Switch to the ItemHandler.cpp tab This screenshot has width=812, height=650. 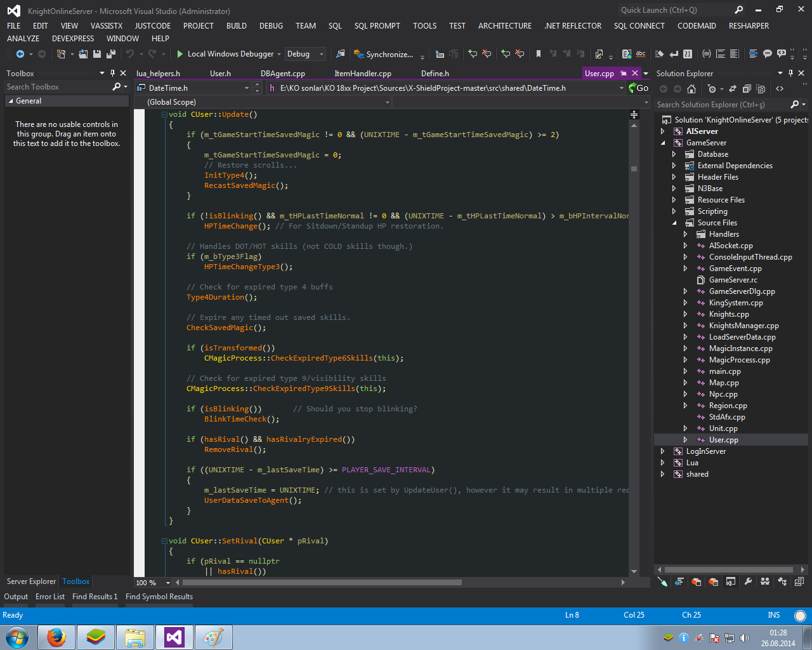363,74
